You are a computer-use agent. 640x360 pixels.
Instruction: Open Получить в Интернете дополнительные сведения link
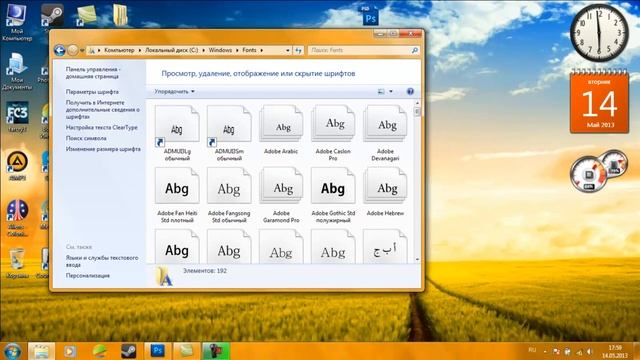[102, 109]
